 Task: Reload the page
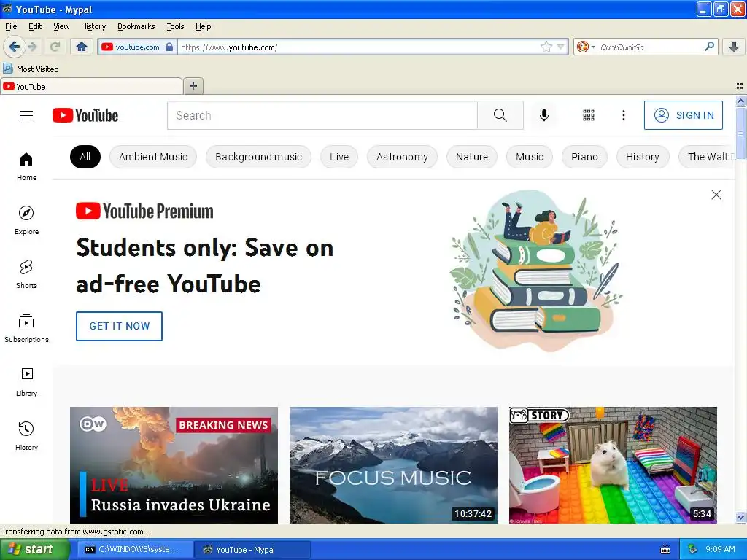(55, 47)
